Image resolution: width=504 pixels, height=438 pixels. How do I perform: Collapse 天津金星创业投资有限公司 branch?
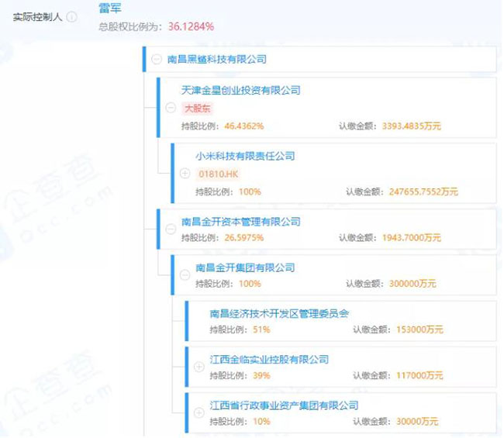171,108
